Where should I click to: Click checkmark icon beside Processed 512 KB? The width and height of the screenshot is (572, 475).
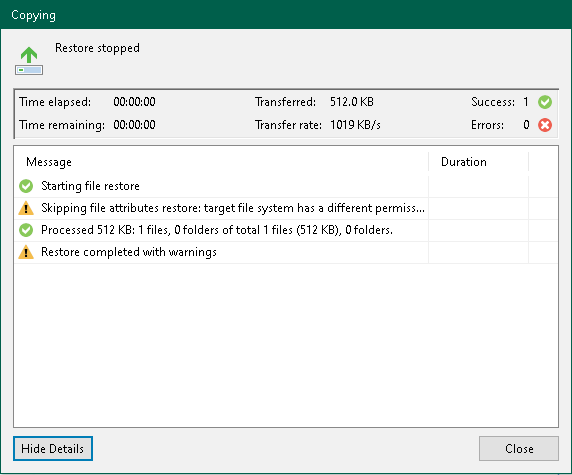pos(26,230)
